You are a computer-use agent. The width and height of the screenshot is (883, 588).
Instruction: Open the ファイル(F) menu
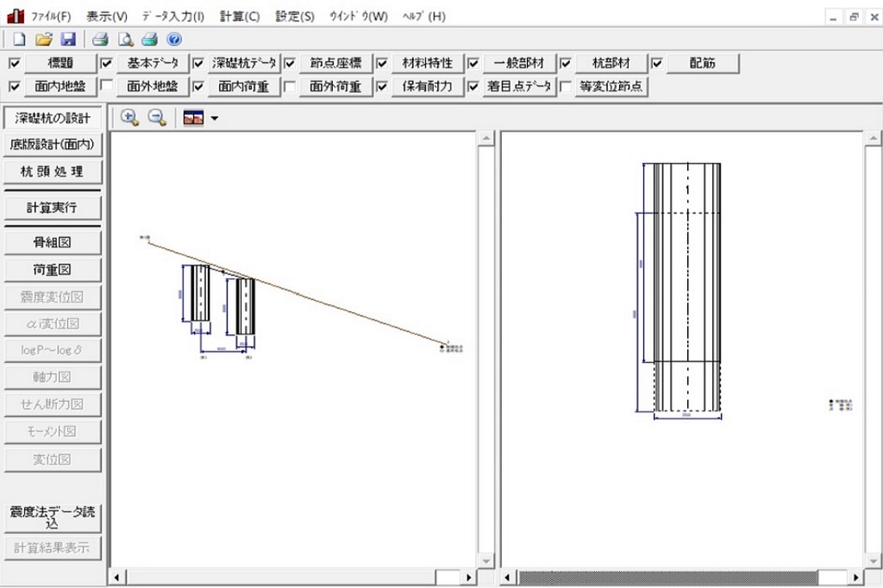51,16
